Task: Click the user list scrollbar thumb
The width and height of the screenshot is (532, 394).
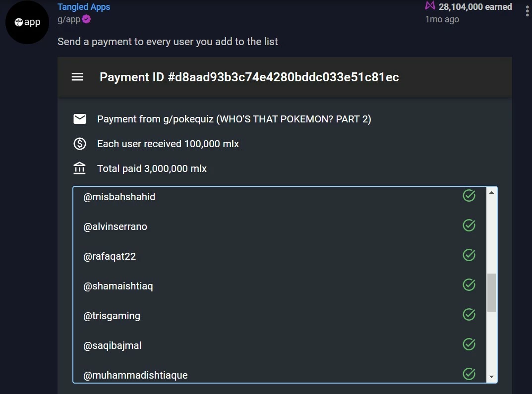Action: tap(491, 292)
